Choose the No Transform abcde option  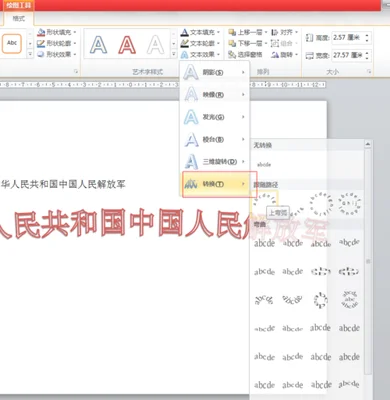[264, 164]
